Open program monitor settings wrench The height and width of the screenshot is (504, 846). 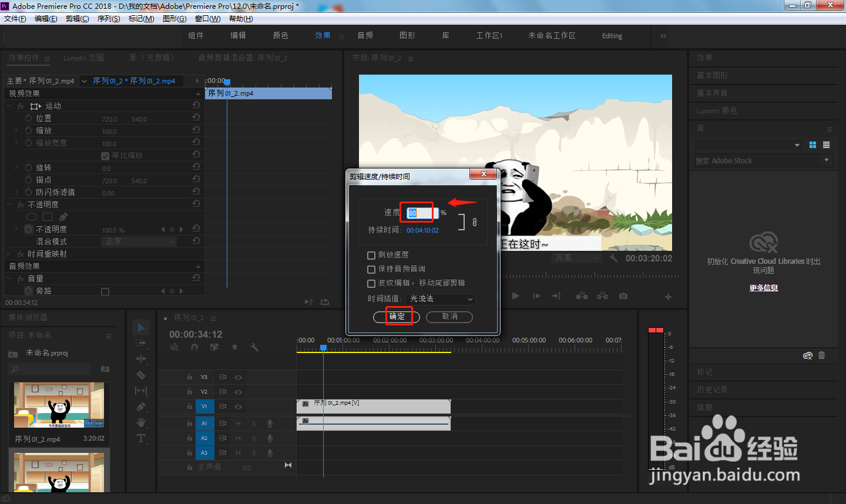613,258
